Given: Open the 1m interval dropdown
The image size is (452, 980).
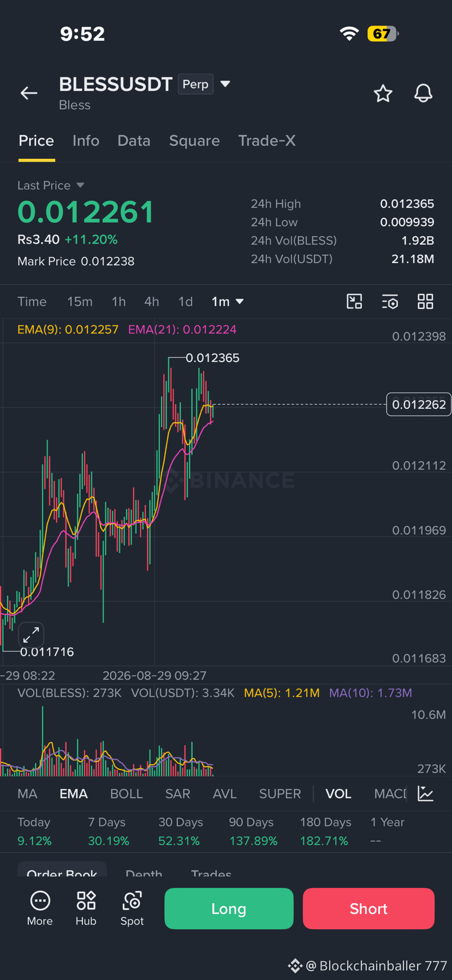Looking at the screenshot, I should (x=227, y=301).
